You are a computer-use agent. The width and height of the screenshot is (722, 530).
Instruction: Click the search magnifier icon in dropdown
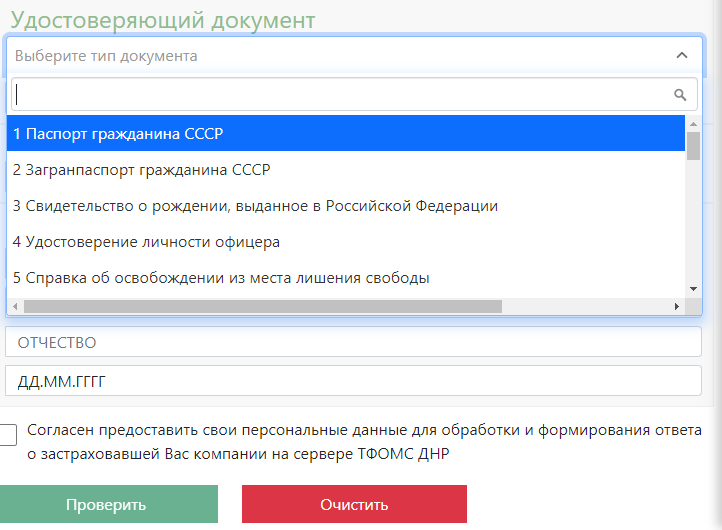tap(680, 95)
